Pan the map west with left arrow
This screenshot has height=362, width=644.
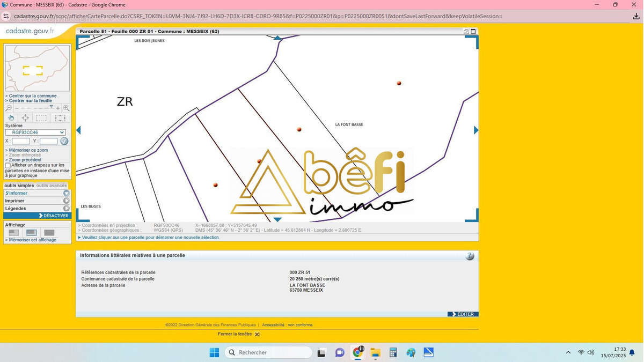coord(78,130)
